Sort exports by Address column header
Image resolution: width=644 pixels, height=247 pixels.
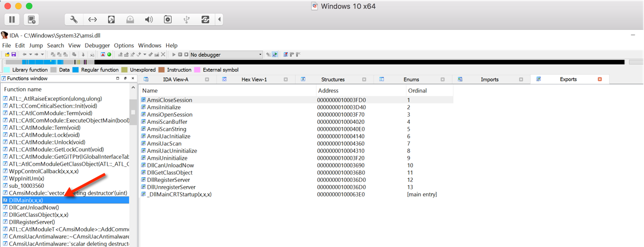[x=361, y=90]
